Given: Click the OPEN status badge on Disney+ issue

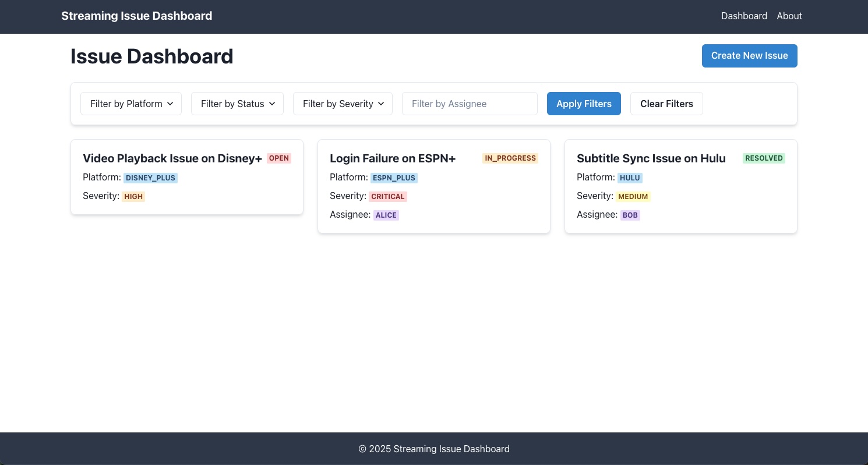Looking at the screenshot, I should 278,158.
